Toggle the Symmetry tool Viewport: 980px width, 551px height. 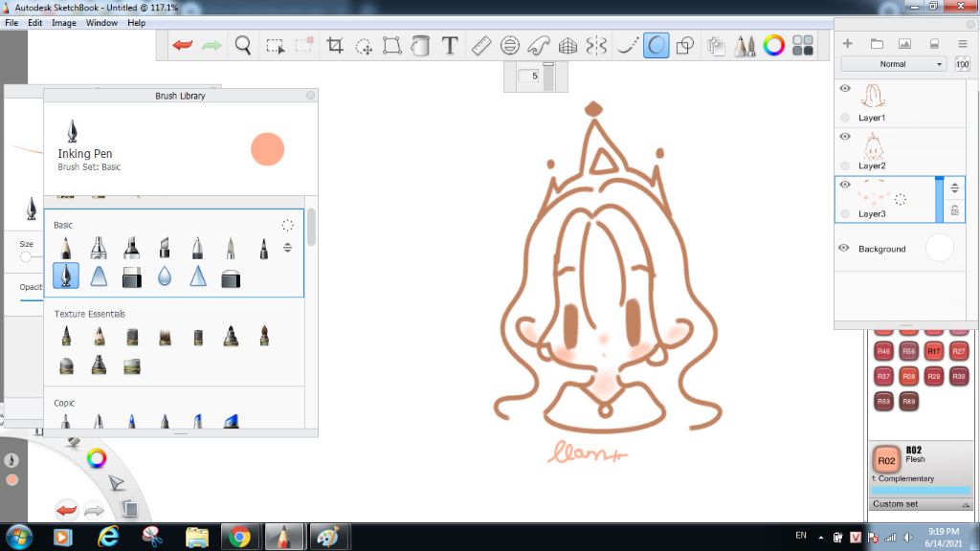click(x=596, y=46)
